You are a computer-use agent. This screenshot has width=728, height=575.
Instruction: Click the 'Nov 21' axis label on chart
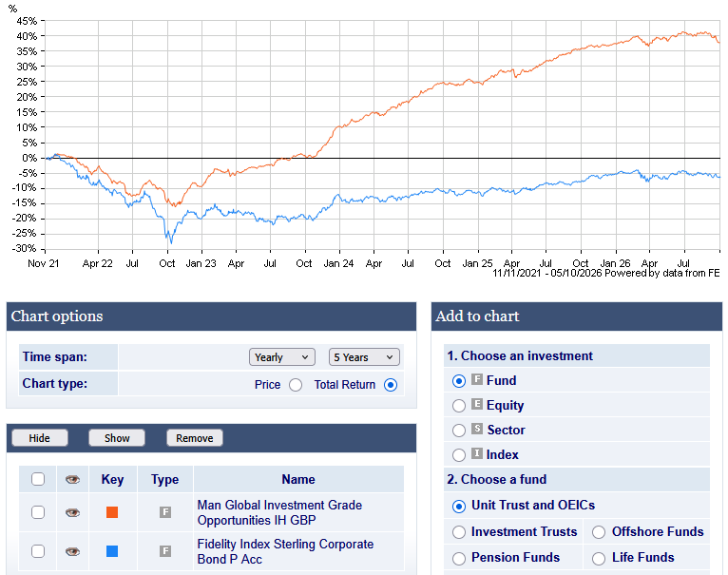click(43, 263)
